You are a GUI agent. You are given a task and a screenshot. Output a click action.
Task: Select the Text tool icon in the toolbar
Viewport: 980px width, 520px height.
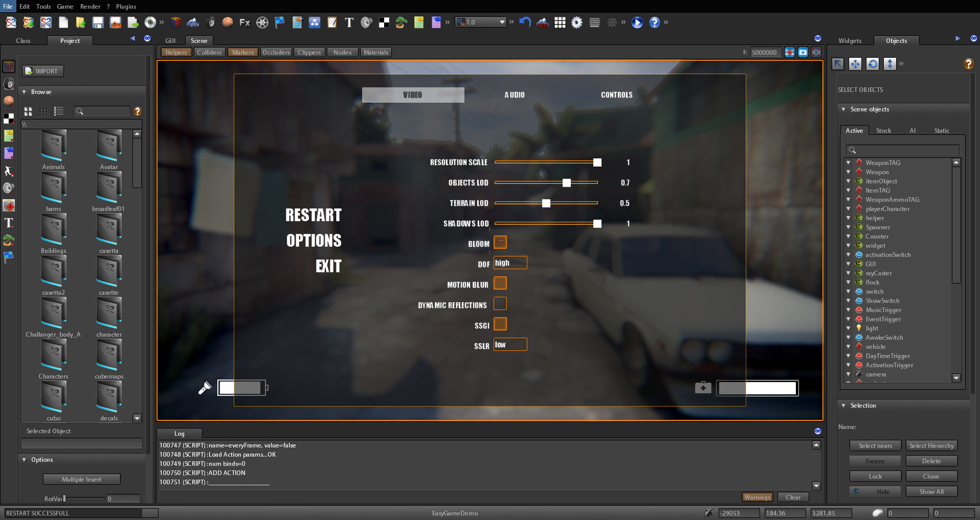(349, 22)
